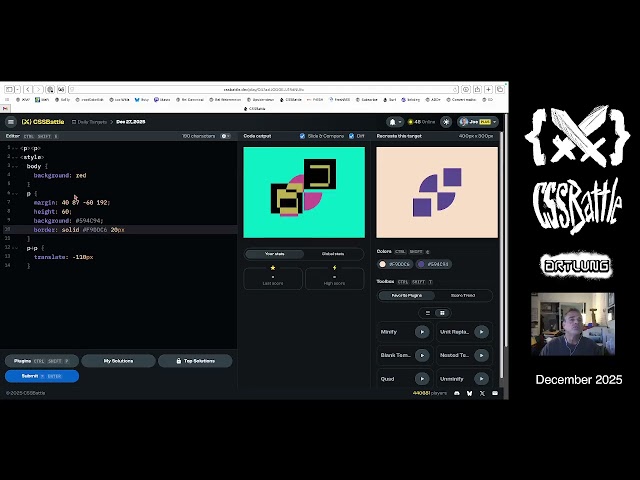This screenshot has width=640, height=480.
Task: Click the code output preview
Action: click(x=304, y=192)
